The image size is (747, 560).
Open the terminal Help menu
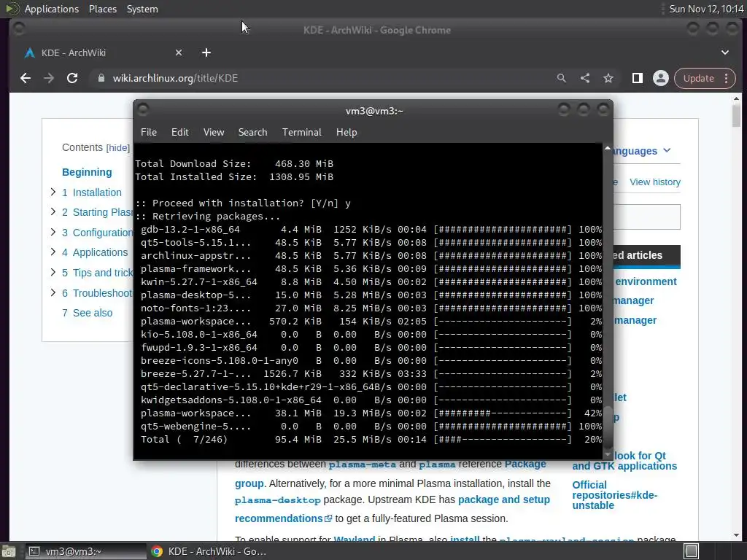tap(347, 132)
